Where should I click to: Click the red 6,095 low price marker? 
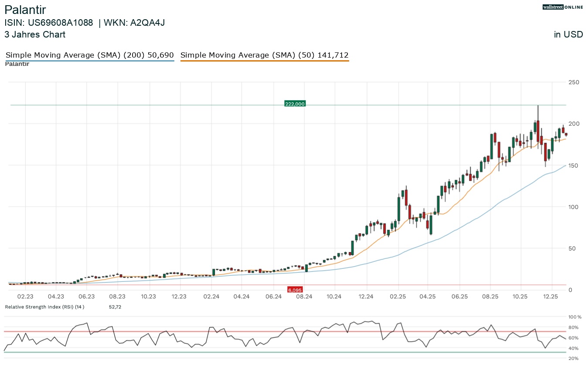[x=295, y=290]
